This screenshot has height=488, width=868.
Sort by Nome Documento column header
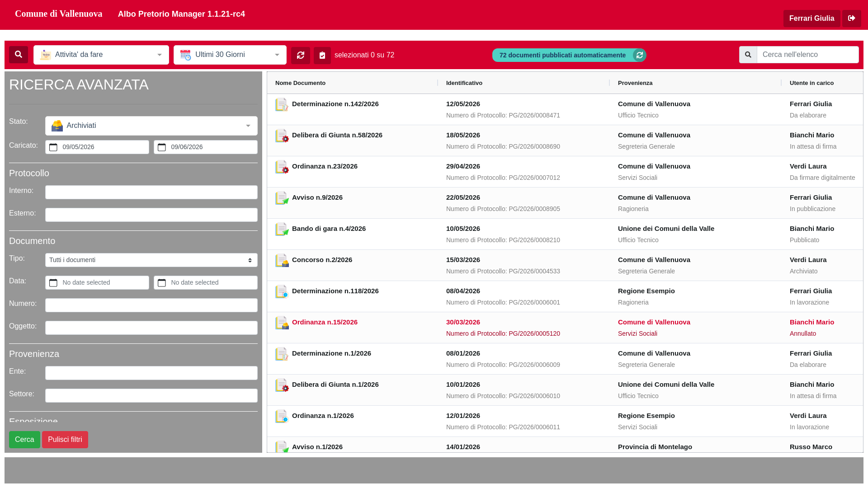(300, 83)
